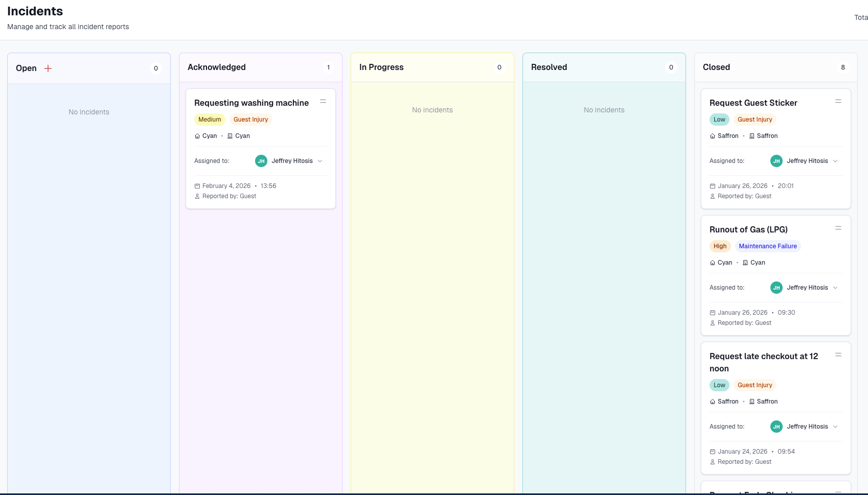Switch to the Closed column header

716,67
